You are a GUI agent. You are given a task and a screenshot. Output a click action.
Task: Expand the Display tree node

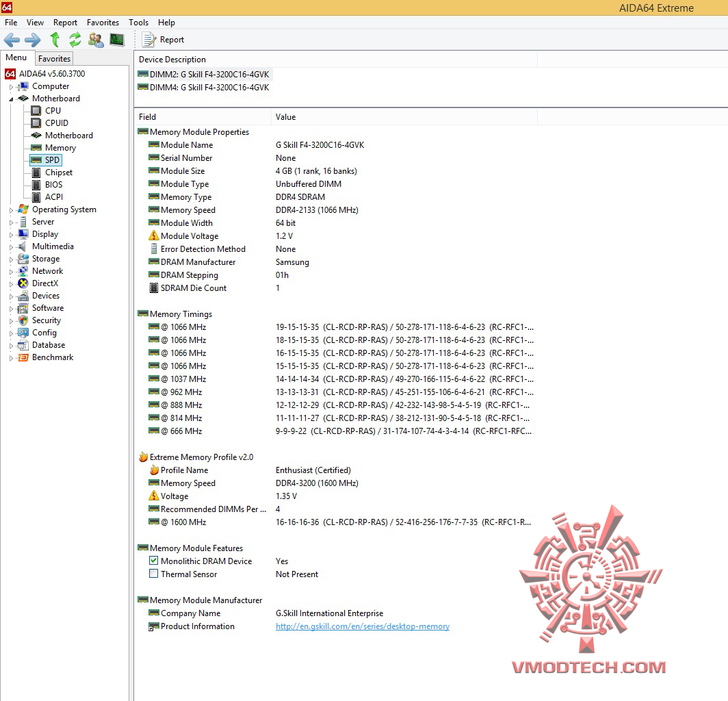11,235
